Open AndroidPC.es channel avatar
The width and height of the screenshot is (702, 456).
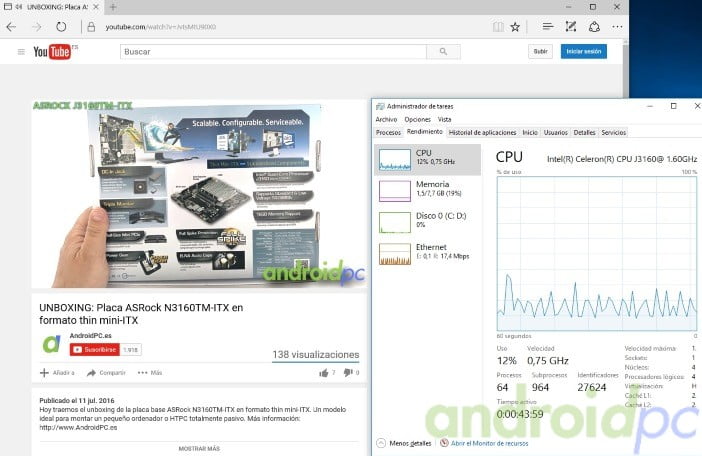tap(51, 344)
